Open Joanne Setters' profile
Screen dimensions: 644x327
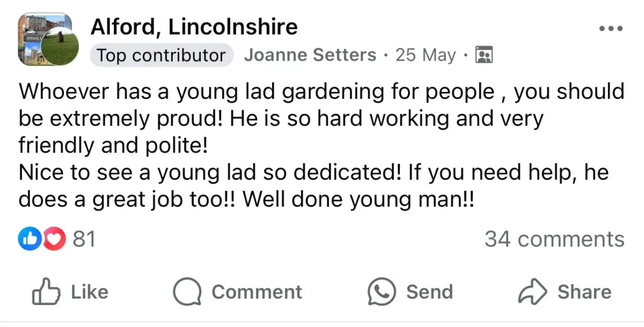tap(310, 55)
